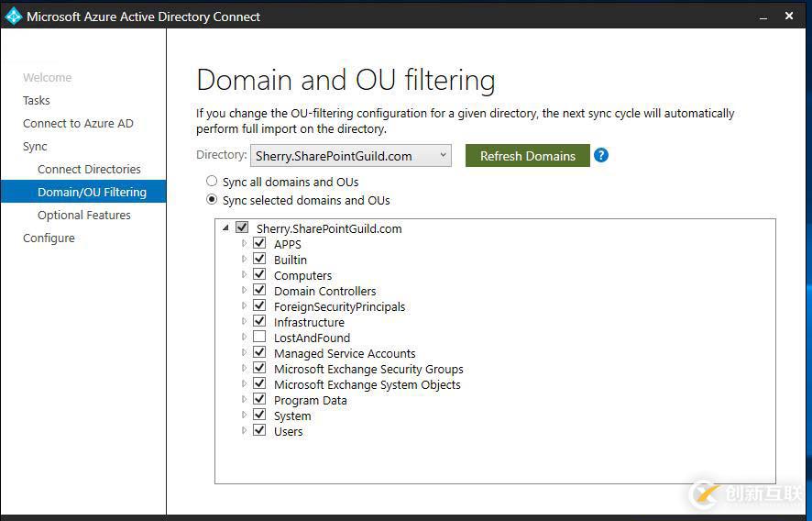Uncheck the Computers checkbox
The image size is (812, 521).
[259, 273]
